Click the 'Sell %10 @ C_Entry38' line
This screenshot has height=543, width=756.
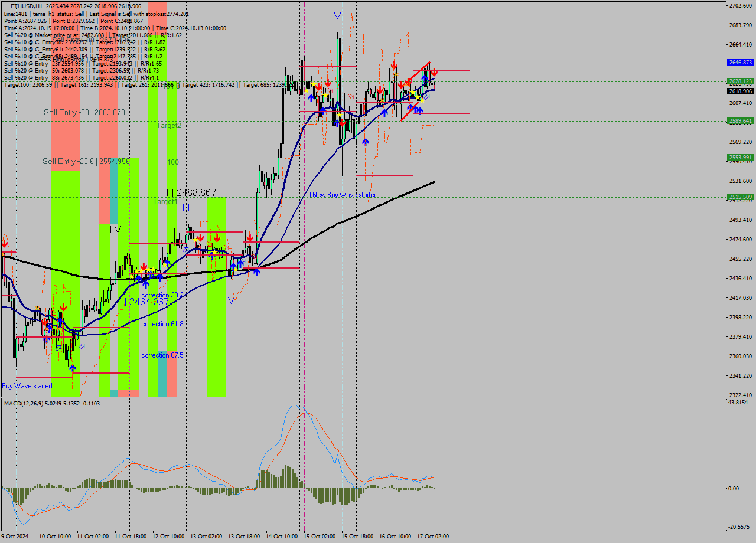(x=84, y=42)
